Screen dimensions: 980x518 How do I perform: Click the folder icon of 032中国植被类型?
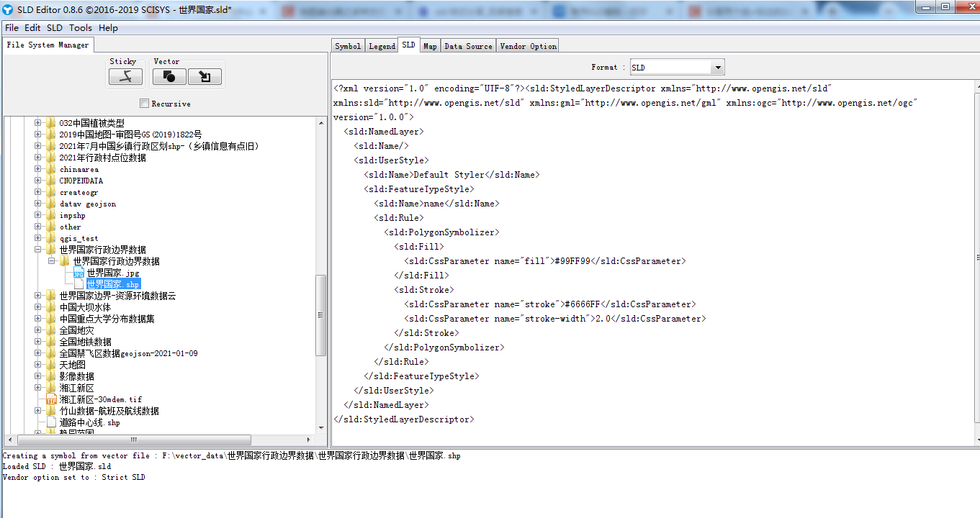(x=51, y=123)
